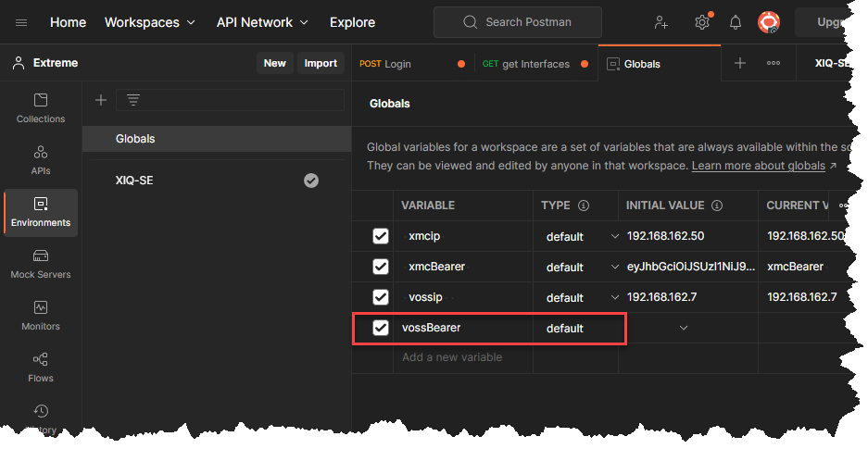Select Environments in the sidebar

tap(41, 213)
